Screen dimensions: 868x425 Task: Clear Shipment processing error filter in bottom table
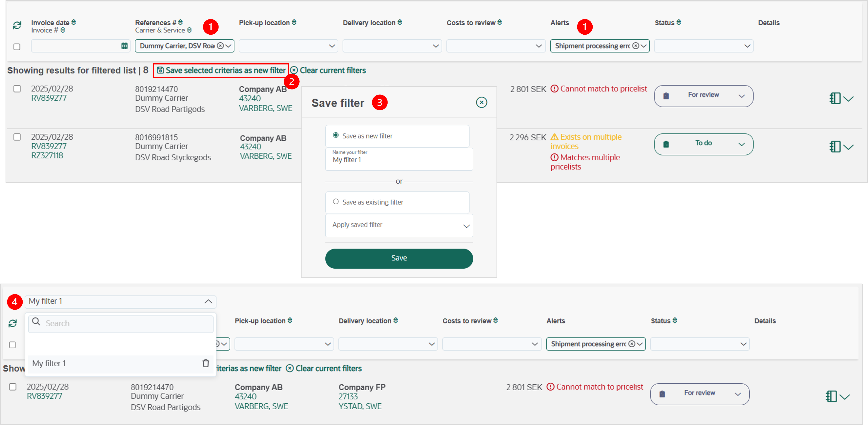click(632, 344)
